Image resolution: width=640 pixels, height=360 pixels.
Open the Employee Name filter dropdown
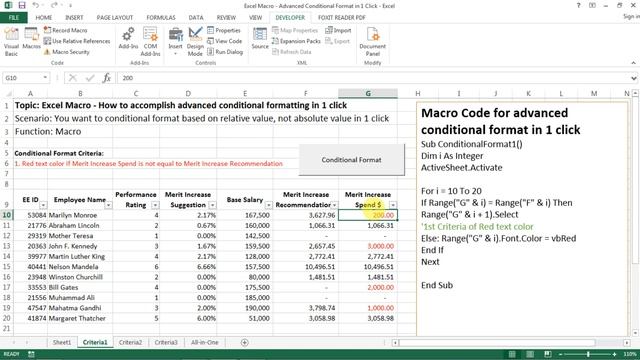pos(108,205)
